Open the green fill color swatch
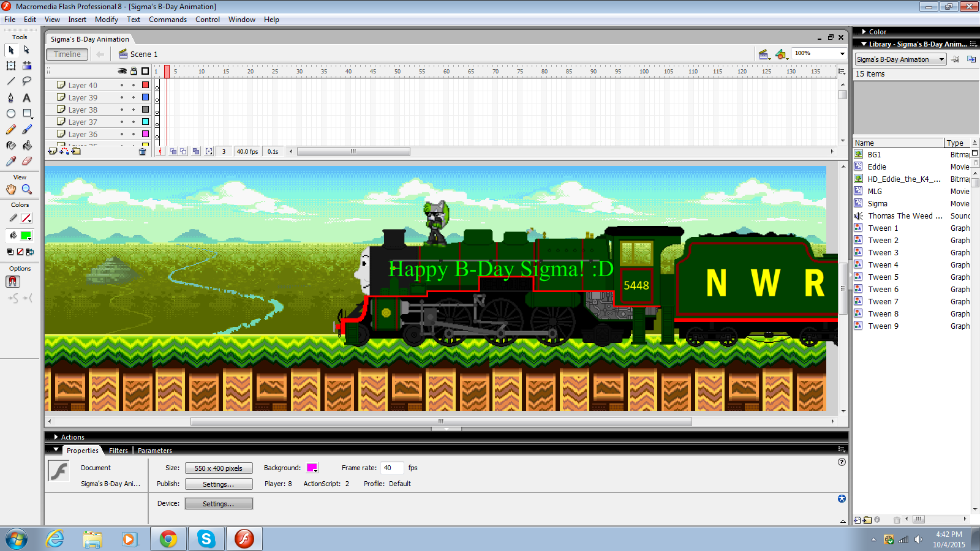Viewport: 980px width, 551px height. pyautogui.click(x=26, y=236)
